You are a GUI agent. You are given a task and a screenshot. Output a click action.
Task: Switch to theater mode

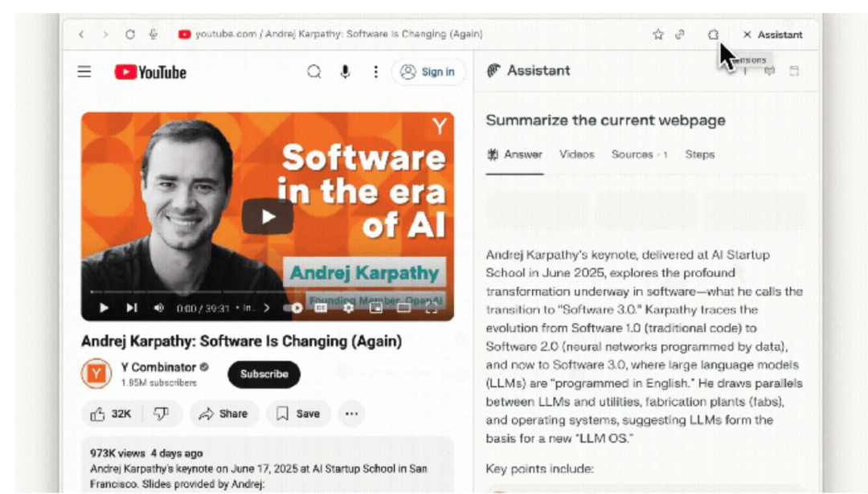(403, 308)
